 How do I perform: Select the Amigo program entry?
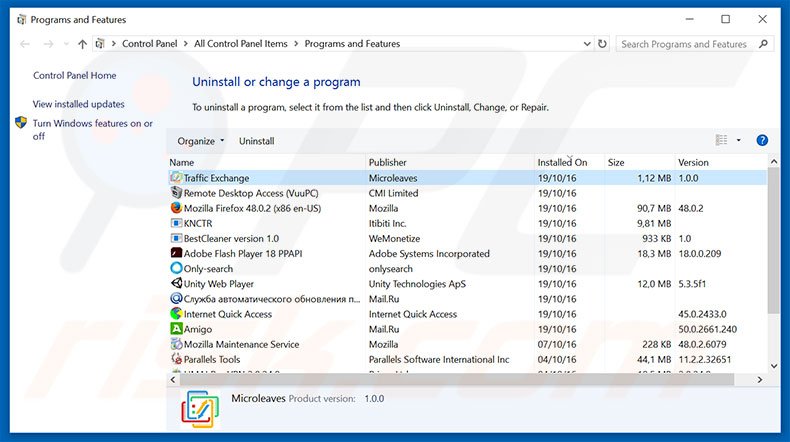pos(198,329)
